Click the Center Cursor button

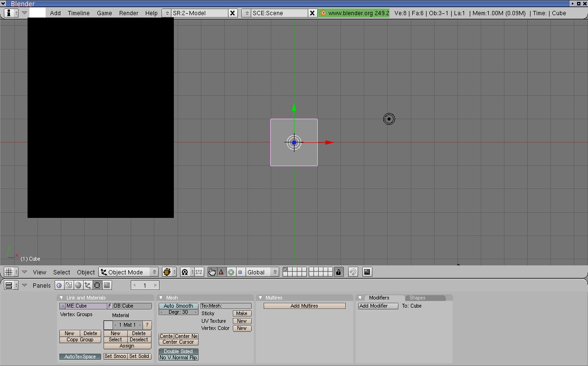(x=179, y=342)
